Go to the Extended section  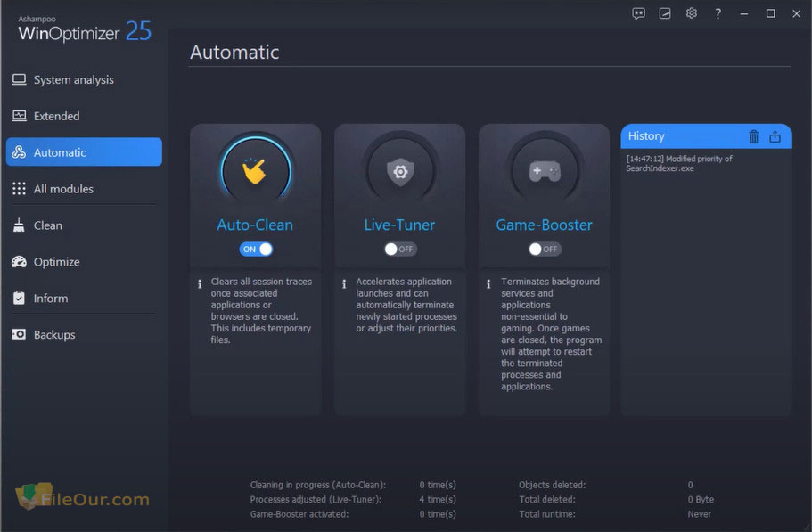(x=84, y=116)
